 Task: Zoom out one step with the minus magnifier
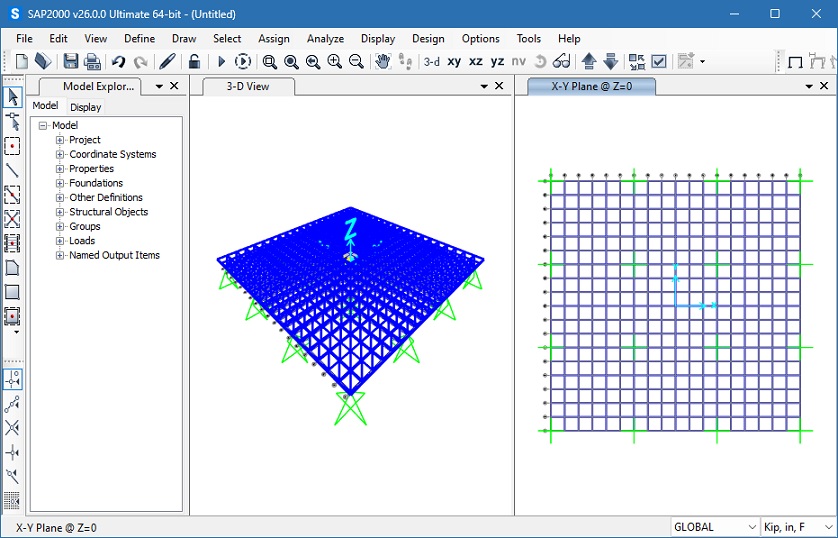356,62
